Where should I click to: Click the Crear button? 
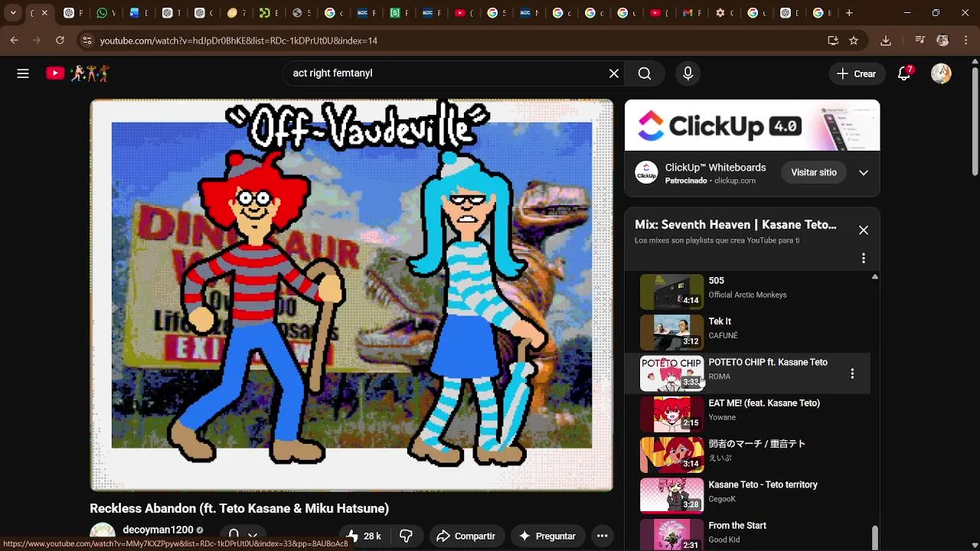(856, 73)
